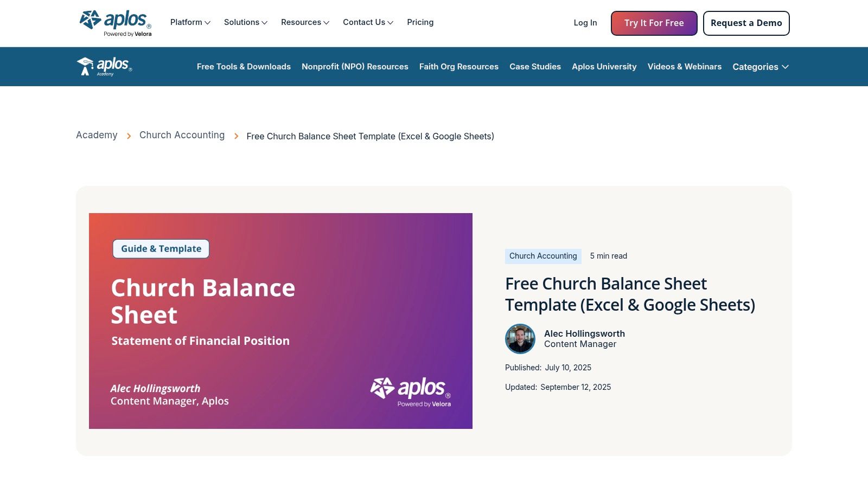Go to Nonprofit (NPO) Resources
The height and width of the screenshot is (488, 868).
pos(355,67)
